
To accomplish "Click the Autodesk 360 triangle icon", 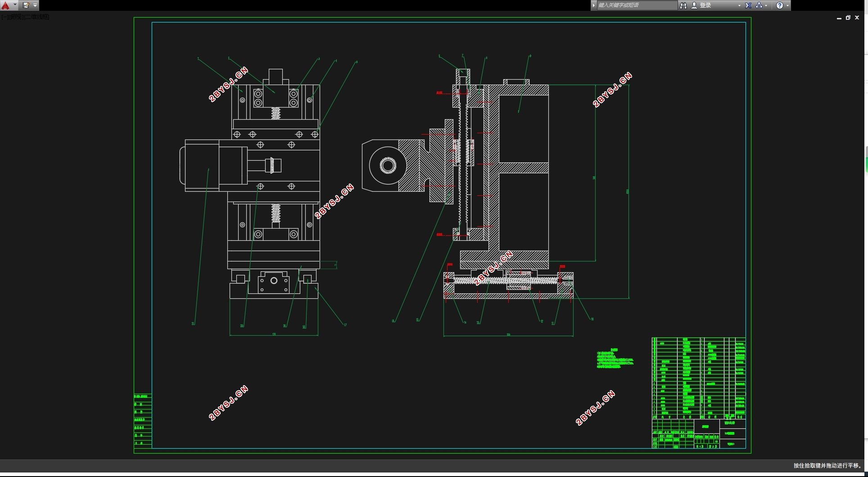I will (759, 5).
